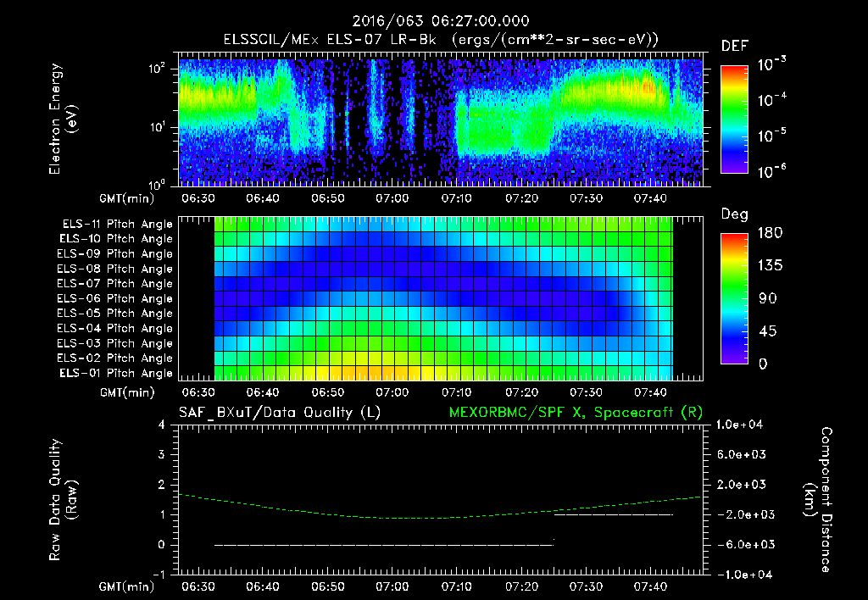Click 06:30 tick on spectrogram time axis
This screenshot has height=600, width=868.
198,198
